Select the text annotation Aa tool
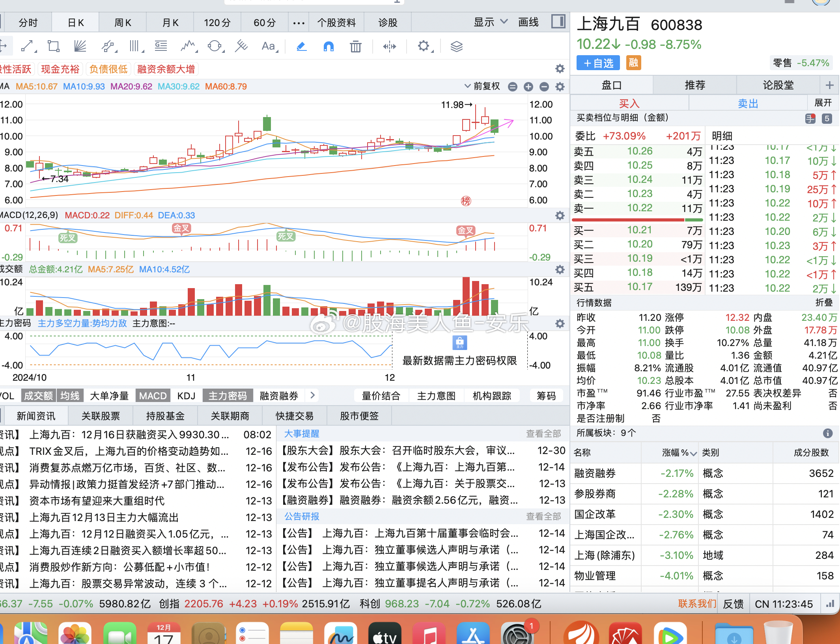Screen dimensions: 840x644 point(269,47)
